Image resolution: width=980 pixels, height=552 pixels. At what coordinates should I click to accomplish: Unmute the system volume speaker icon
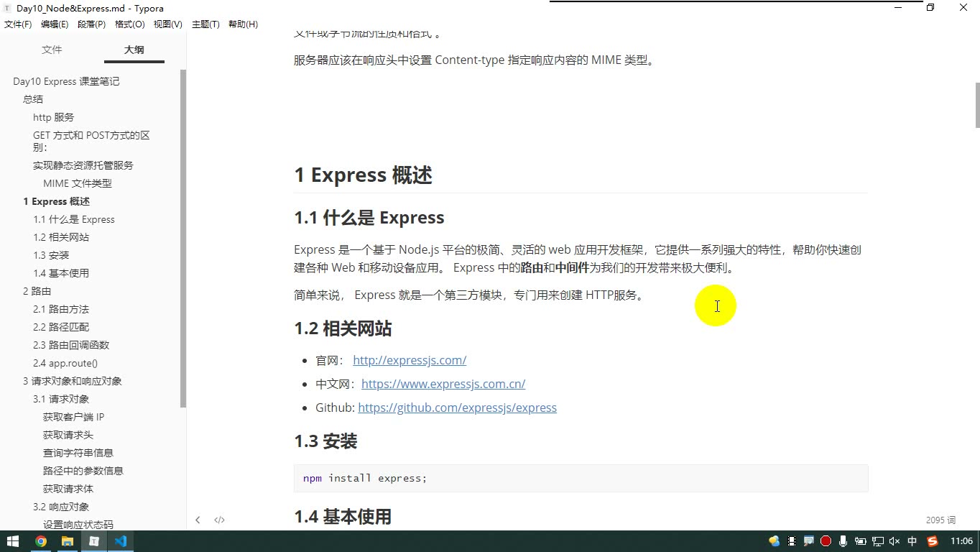895,541
